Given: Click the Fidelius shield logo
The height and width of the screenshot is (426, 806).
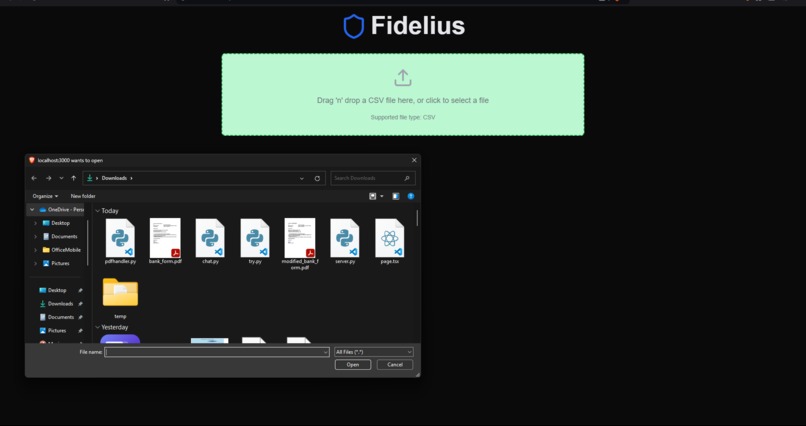Looking at the screenshot, I should coord(354,26).
